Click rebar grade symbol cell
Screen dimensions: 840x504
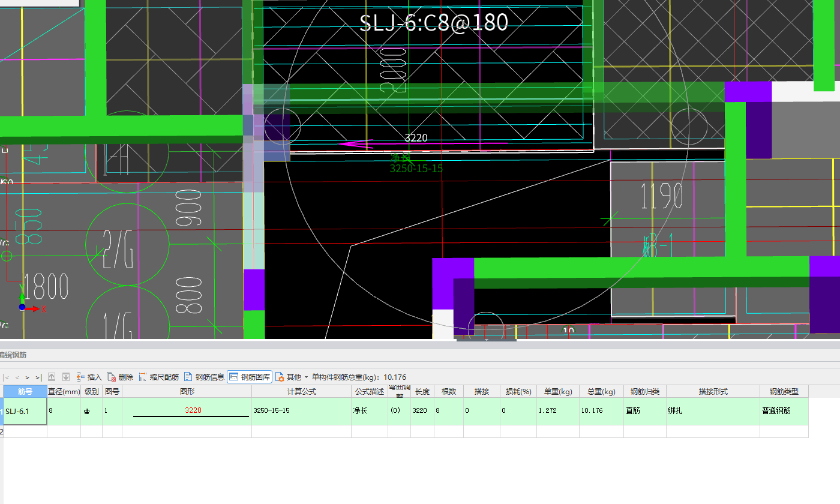click(x=91, y=411)
